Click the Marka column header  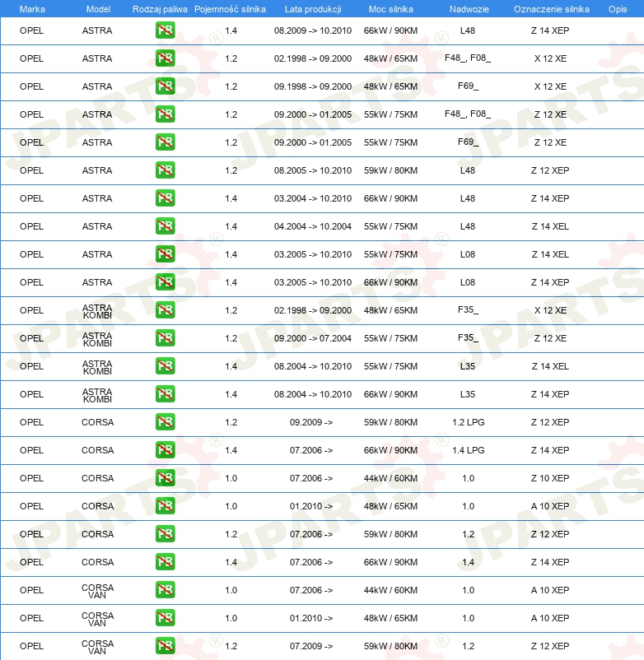32,8
